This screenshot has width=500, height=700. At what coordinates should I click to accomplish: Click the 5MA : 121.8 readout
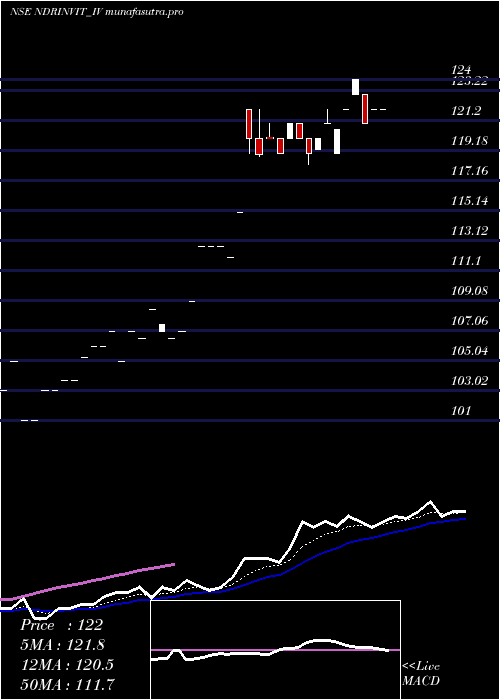[x=63, y=645]
